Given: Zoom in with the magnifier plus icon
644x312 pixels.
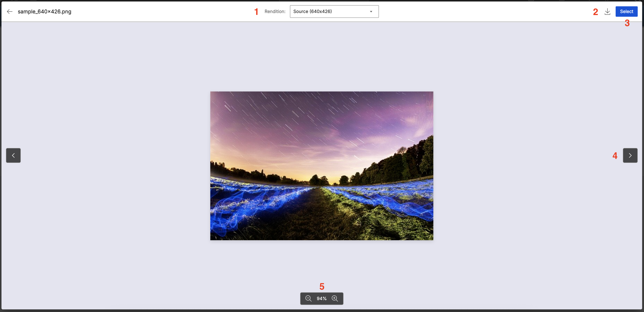Looking at the screenshot, I should (335, 298).
